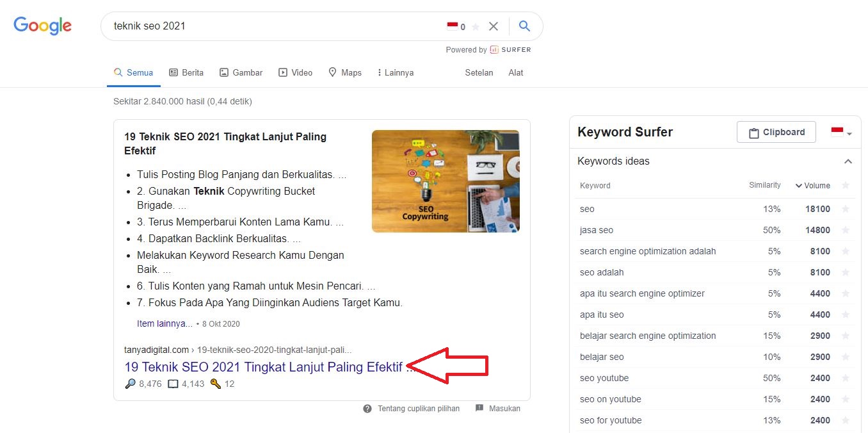Click keyword text apa itu seo
This screenshot has width=868, height=433.
pos(602,315)
